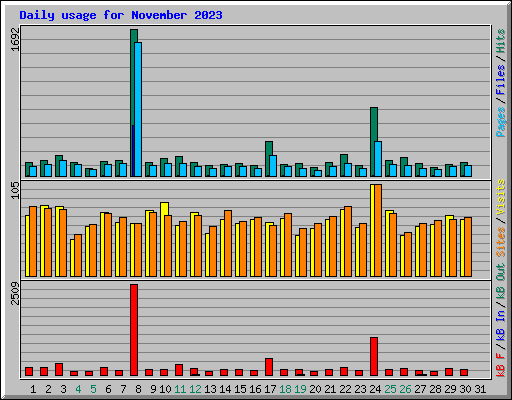Click day label 23 on the x-axis
Viewport: 512px width, 400px height.
click(x=360, y=389)
